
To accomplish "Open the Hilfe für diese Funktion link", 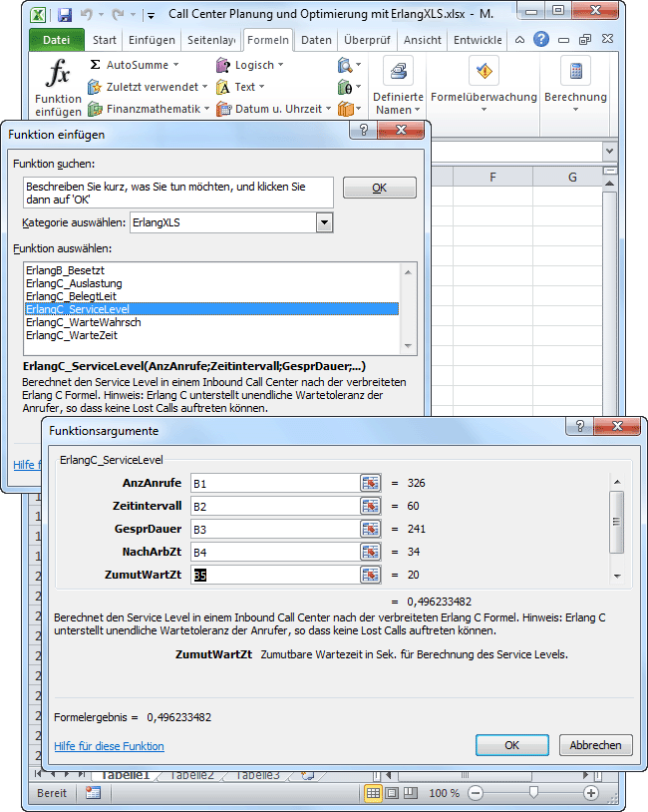I will [109, 746].
